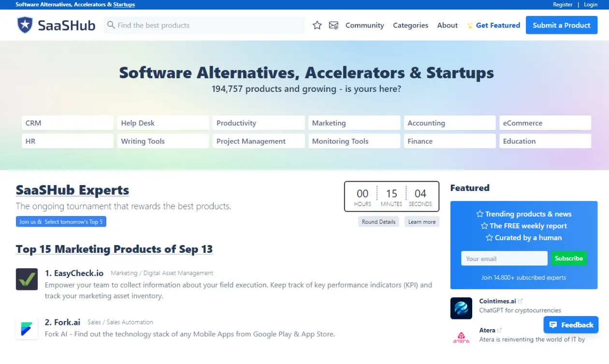Screen dimensions: 609x364
Task: Click the Round Details button
Action: [x=379, y=222]
